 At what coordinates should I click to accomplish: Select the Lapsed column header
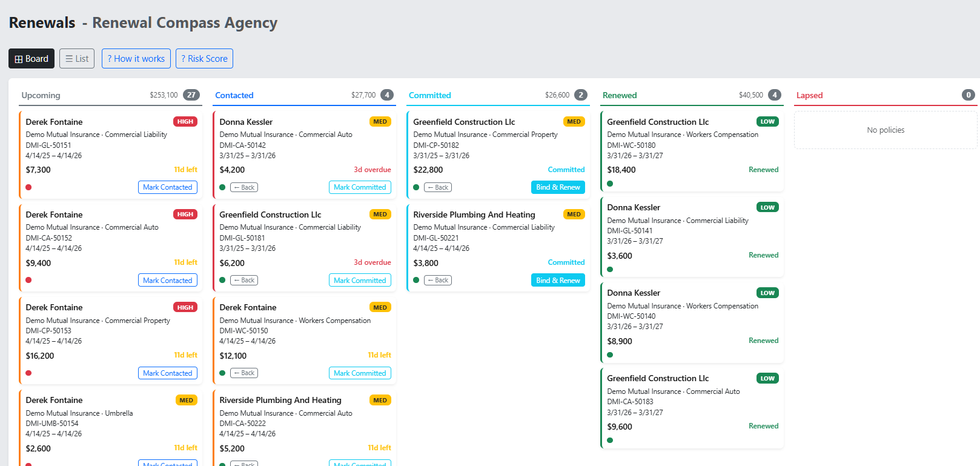click(809, 95)
